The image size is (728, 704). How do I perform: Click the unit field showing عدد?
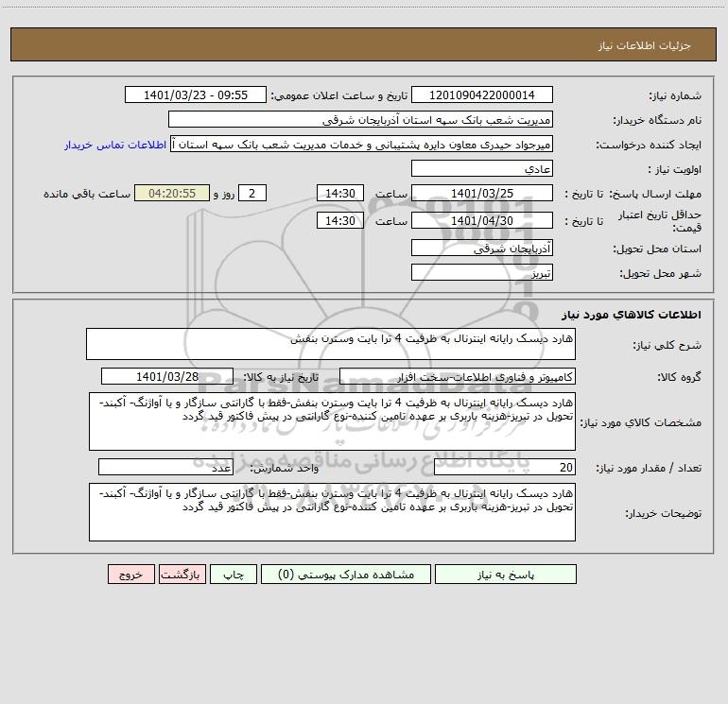coord(165,468)
